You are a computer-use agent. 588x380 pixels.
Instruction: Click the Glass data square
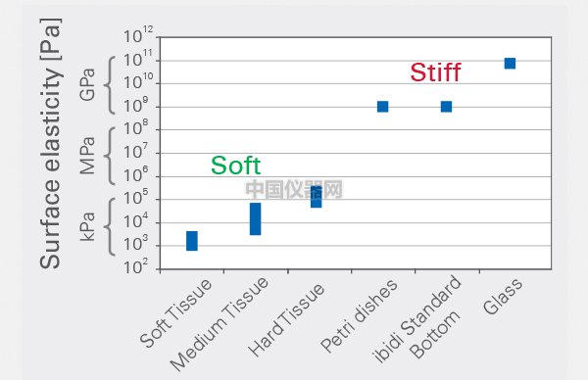click(510, 64)
